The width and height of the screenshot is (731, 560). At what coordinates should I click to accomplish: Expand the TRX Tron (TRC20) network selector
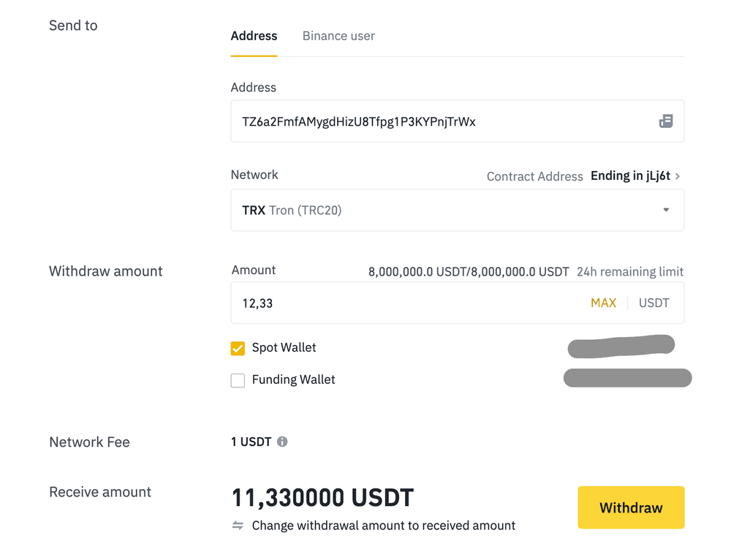pyautogui.click(x=439, y=211)
